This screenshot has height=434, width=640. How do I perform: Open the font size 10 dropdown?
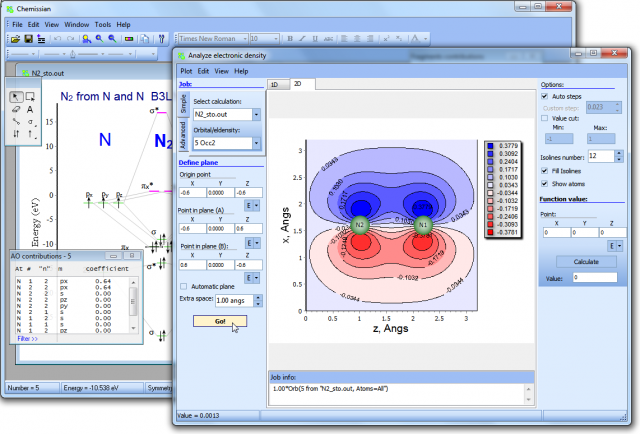[x=276, y=39]
